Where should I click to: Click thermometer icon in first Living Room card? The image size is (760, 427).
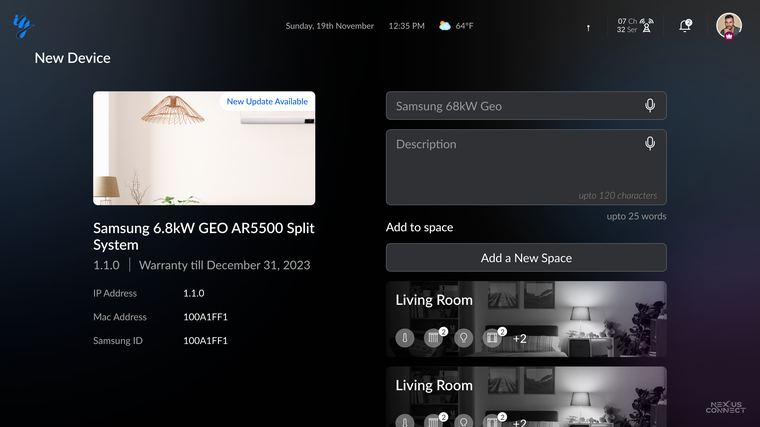click(x=405, y=338)
